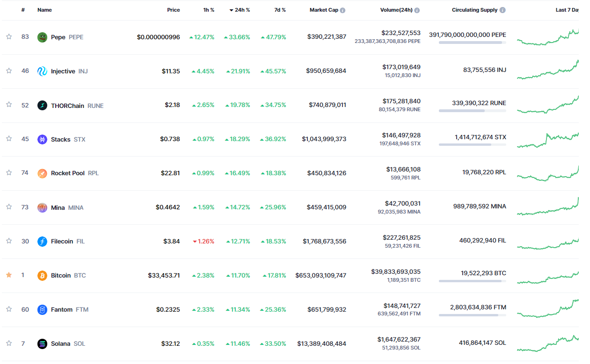Click the Bitcoin coin logo icon
The width and height of the screenshot is (590, 364).
[x=42, y=275]
